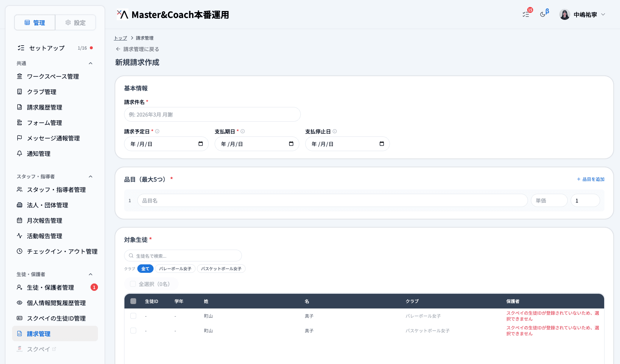This screenshot has height=364, width=620.
Task: Click 品目を追加 to add an item
Action: (x=591, y=179)
